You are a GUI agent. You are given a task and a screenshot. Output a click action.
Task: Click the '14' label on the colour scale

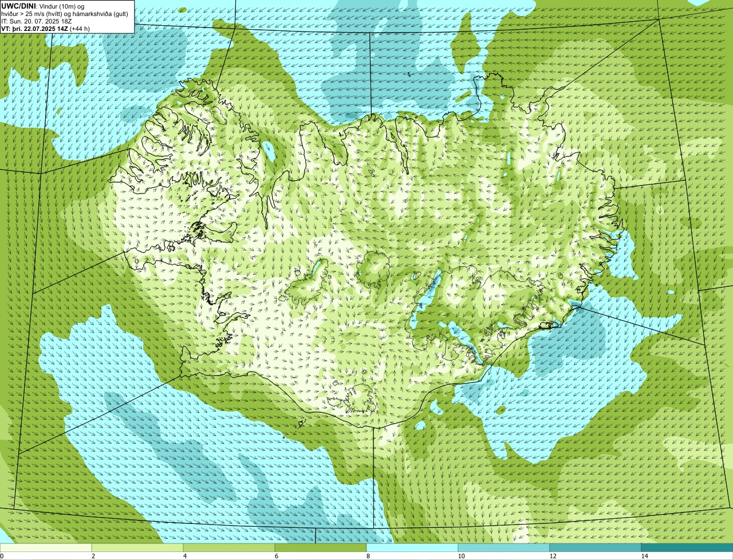click(x=644, y=556)
